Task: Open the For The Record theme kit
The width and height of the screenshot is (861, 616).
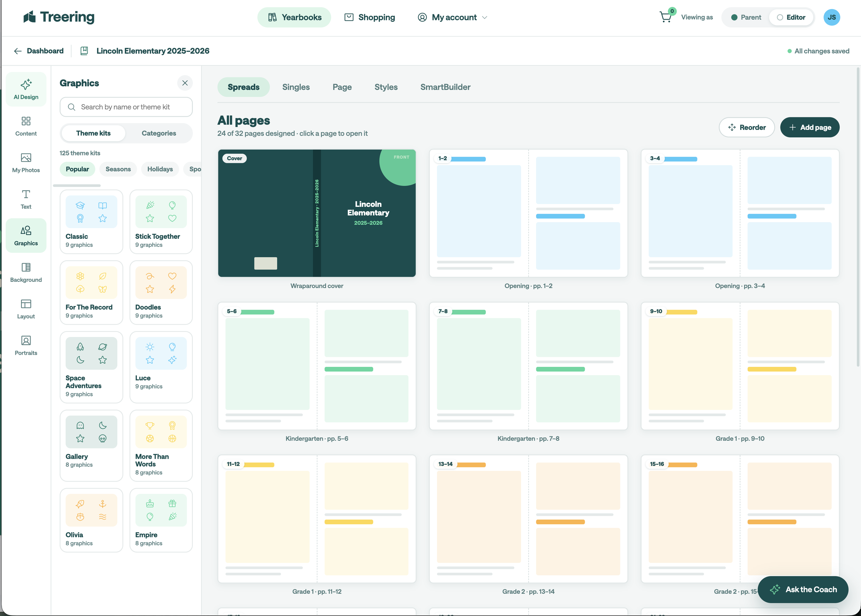Action: (92, 293)
